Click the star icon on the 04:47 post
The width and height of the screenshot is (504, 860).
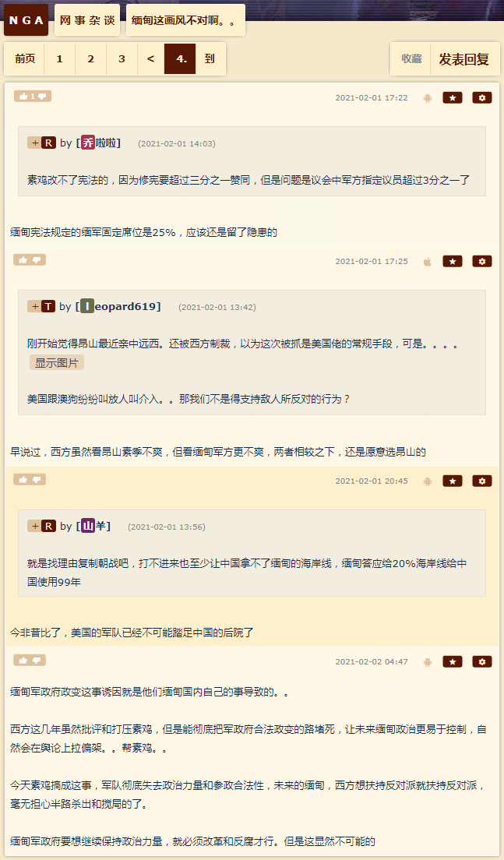(453, 661)
